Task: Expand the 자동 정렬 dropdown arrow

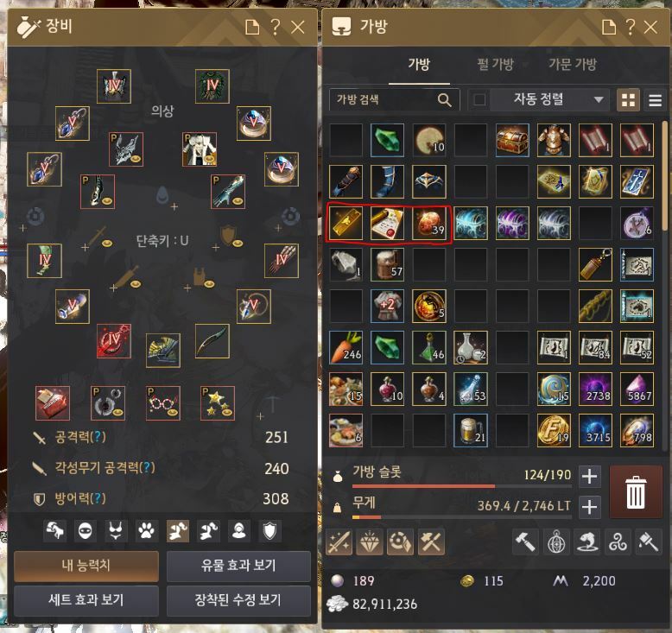Action: [x=599, y=100]
